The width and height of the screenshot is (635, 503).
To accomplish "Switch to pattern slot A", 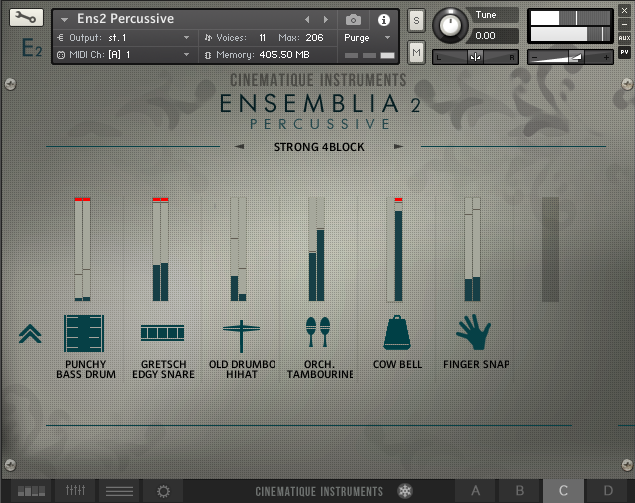I will [476, 490].
